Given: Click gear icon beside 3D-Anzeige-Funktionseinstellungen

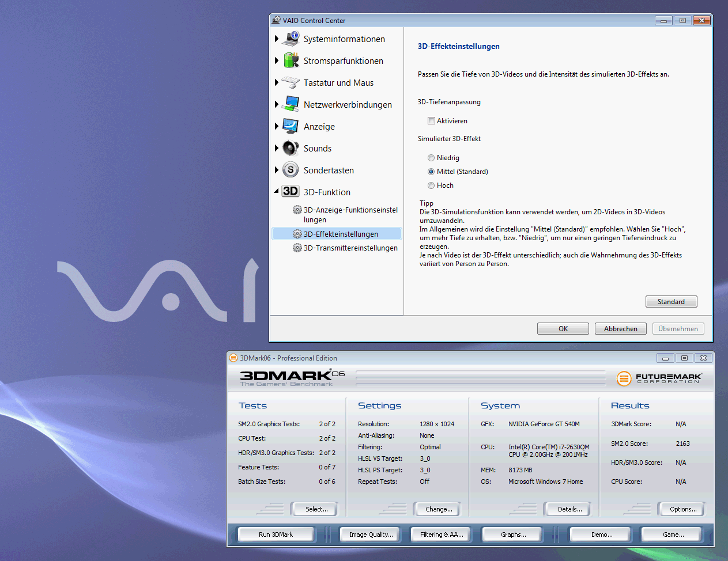Looking at the screenshot, I should pos(297,210).
